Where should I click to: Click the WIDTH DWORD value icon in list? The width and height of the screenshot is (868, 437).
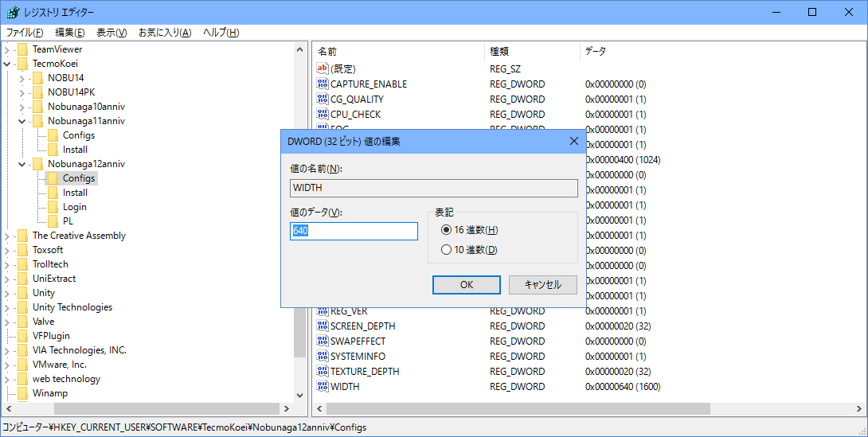point(323,387)
